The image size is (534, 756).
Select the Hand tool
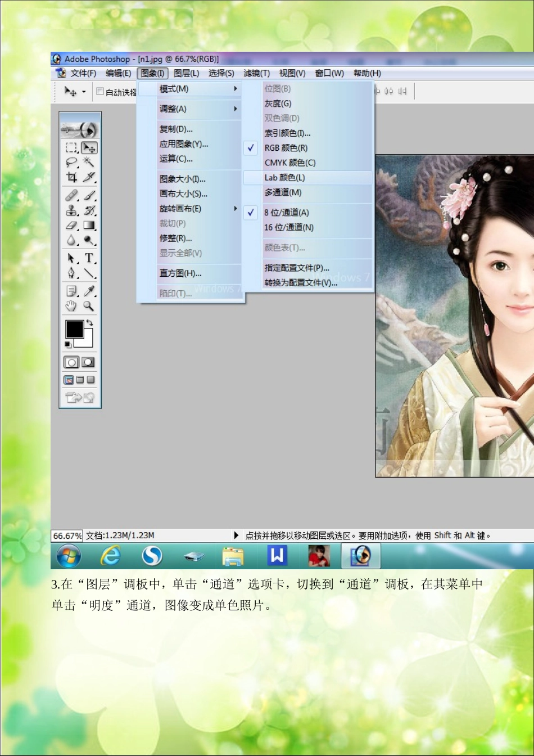point(71,306)
